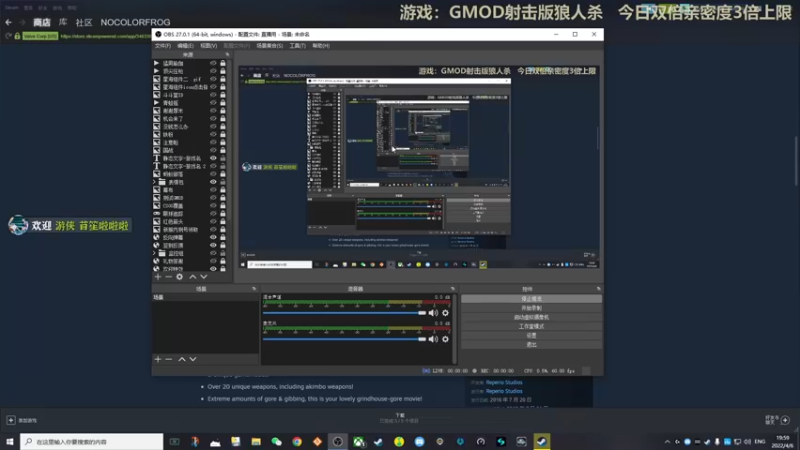Click the Windows taskbar search box
Image resolution: width=800 pixels, height=450 pixels.
[92, 441]
